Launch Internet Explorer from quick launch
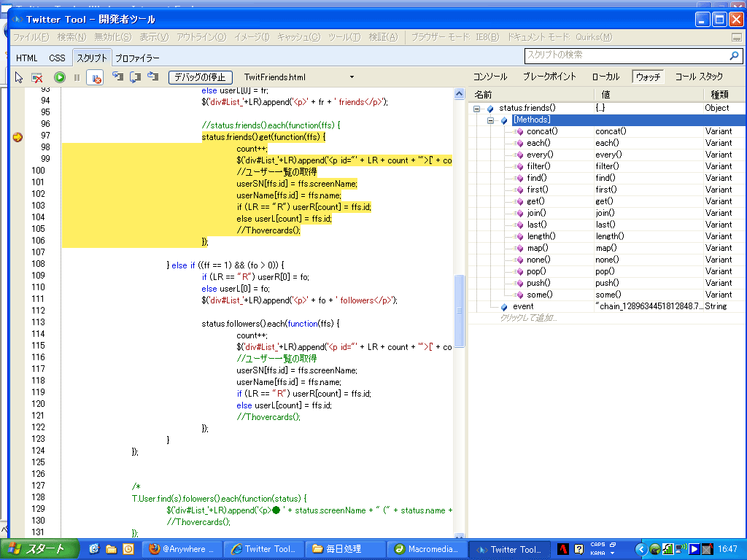This screenshot has height=560, width=747. pos(94,549)
